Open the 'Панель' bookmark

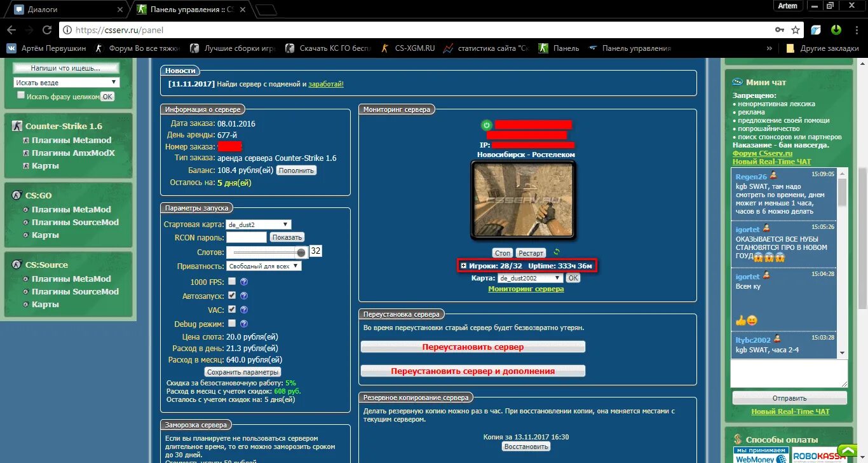click(559, 48)
